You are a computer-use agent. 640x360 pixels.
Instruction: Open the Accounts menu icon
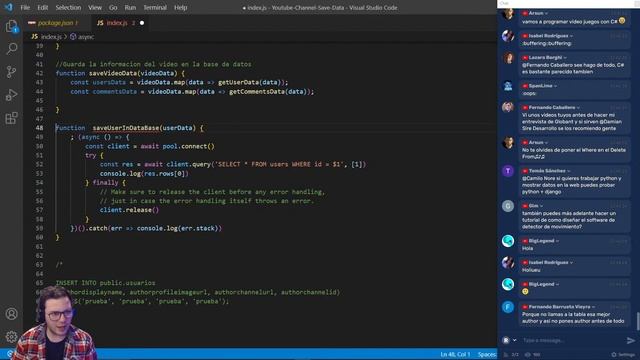pos(11,313)
